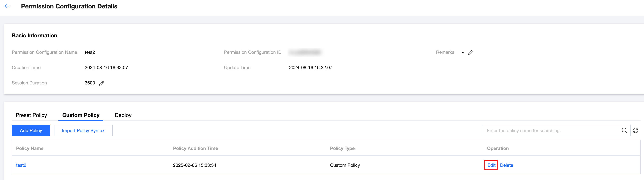Focus the policy name search field

(550, 131)
